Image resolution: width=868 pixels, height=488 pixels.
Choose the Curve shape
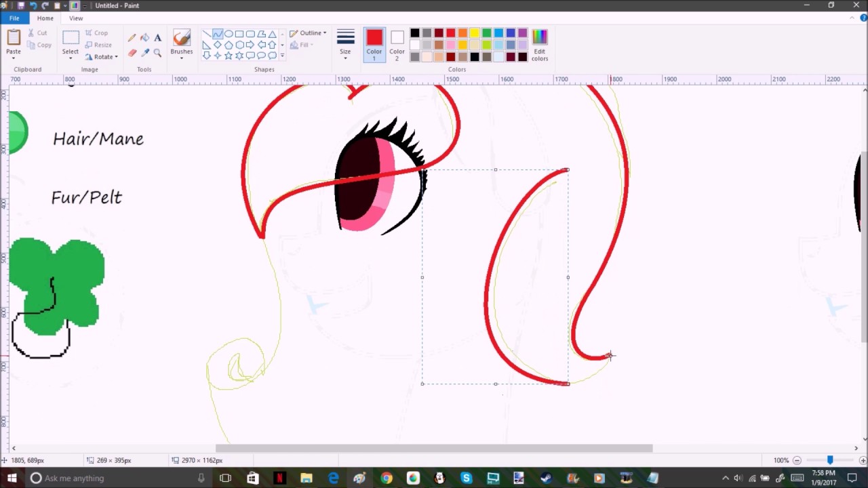[218, 34]
